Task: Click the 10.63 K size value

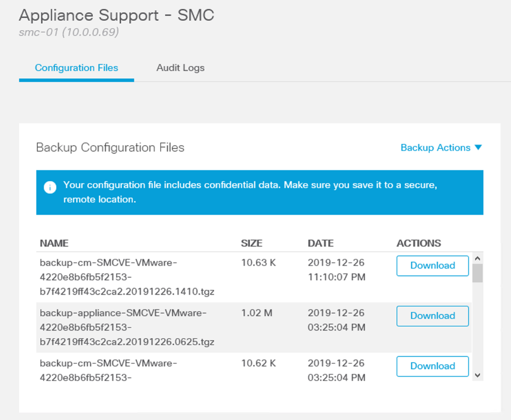Action: coord(258,262)
